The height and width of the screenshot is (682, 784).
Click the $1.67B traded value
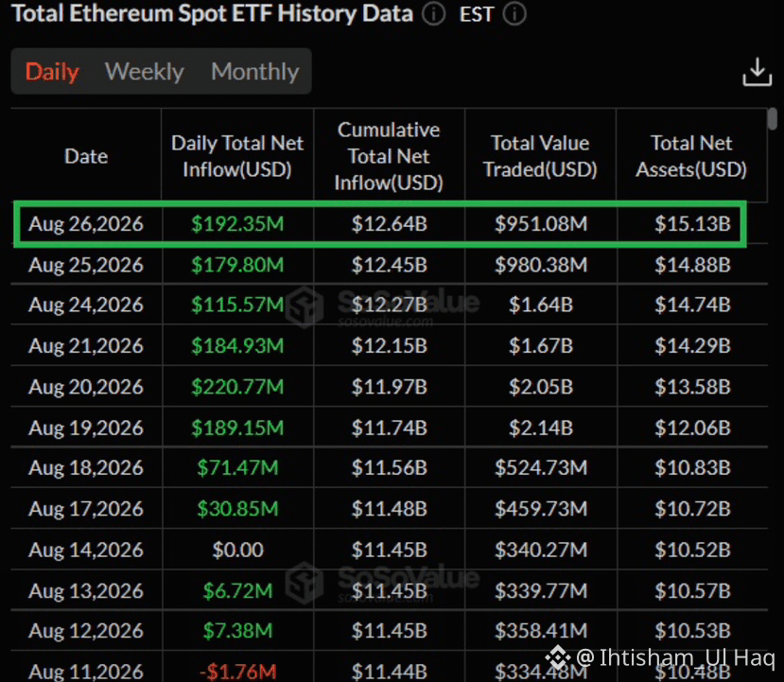541,345
